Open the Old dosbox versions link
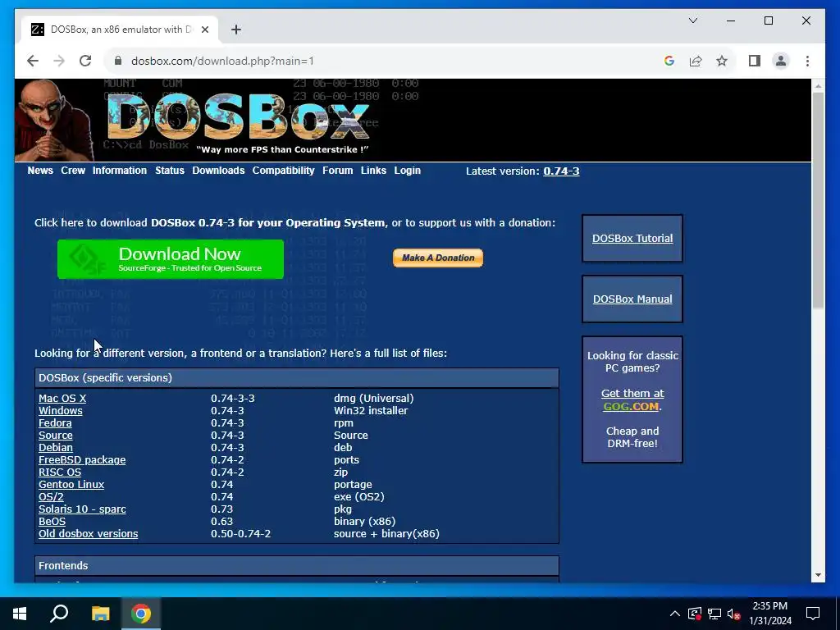 89,533
